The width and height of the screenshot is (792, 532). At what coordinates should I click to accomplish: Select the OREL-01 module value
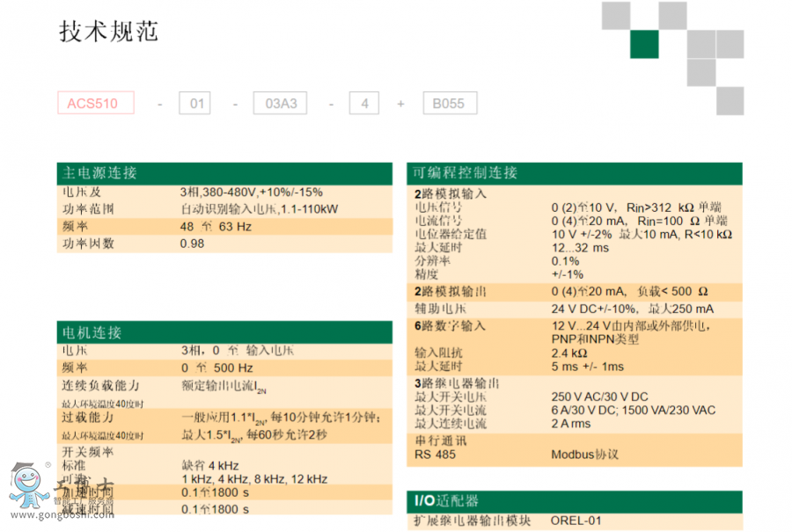click(x=576, y=521)
